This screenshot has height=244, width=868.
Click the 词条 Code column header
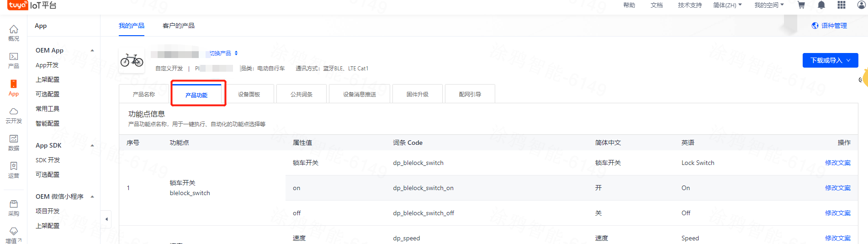pyautogui.click(x=408, y=143)
